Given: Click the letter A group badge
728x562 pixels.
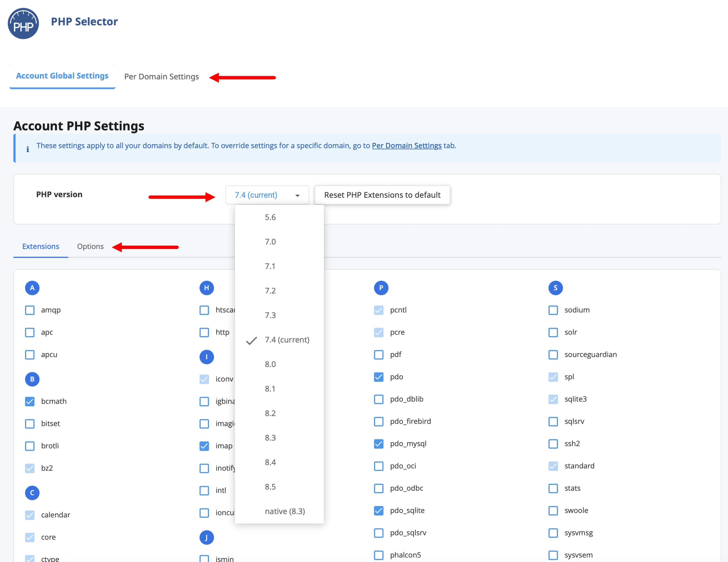Looking at the screenshot, I should pos(32,288).
